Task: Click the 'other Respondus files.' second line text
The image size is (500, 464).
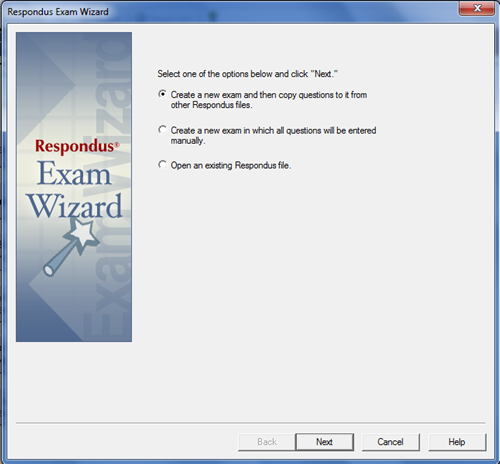Action: [212, 105]
